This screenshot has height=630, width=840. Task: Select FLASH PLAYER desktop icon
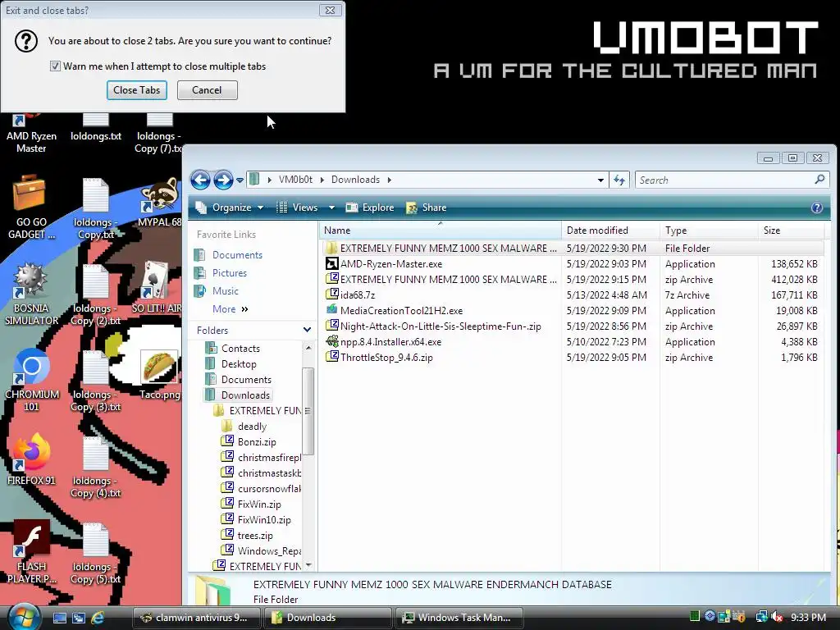coord(31,552)
